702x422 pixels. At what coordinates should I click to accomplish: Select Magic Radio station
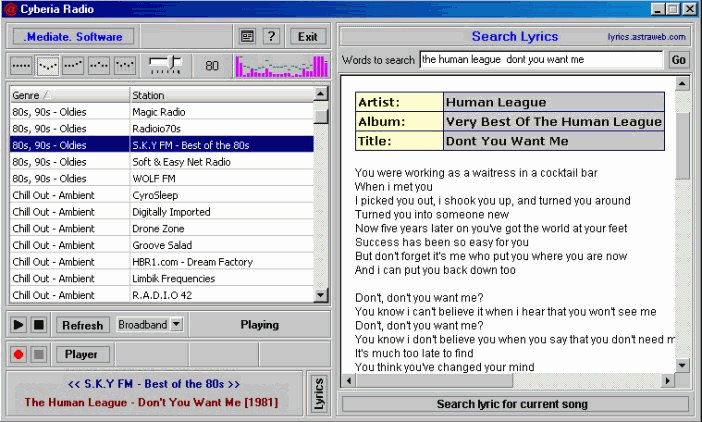[162, 112]
